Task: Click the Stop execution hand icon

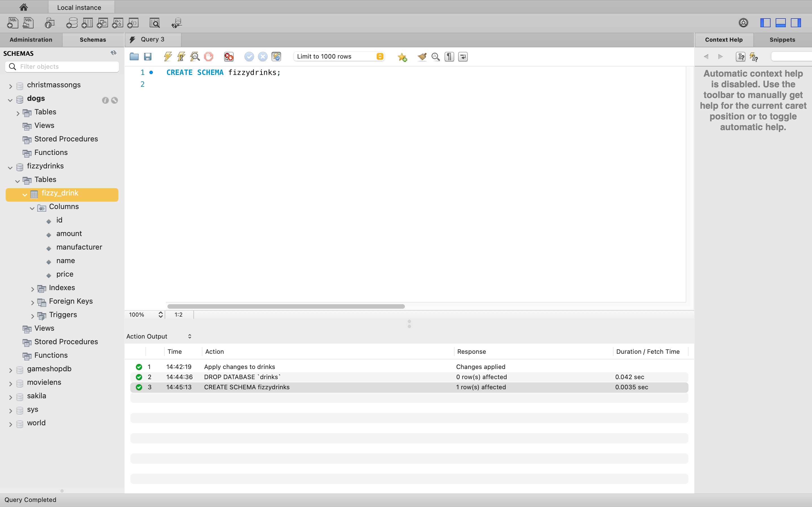Action: (x=208, y=56)
